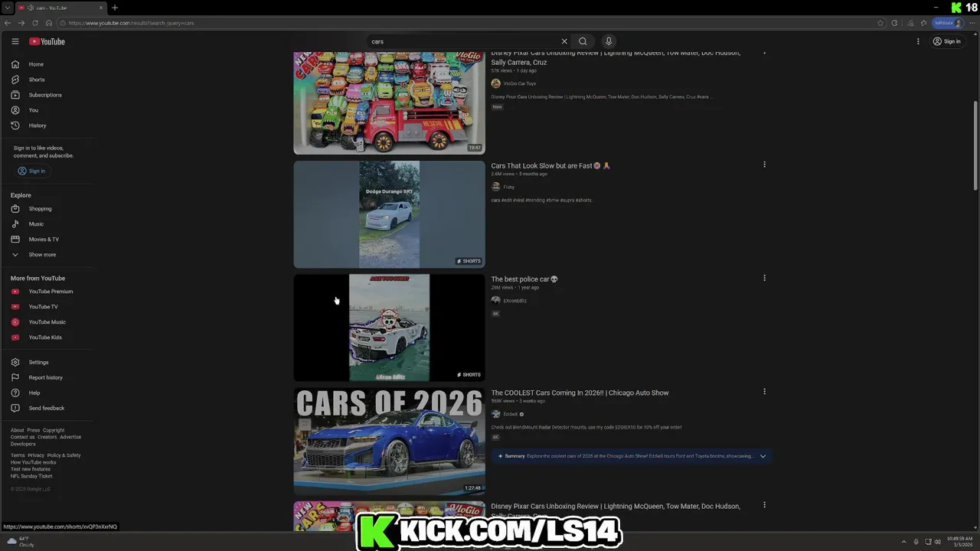The height and width of the screenshot is (551, 980).
Task: Open options for COOLEST Cars Coming In 2026 video
Action: point(764,391)
